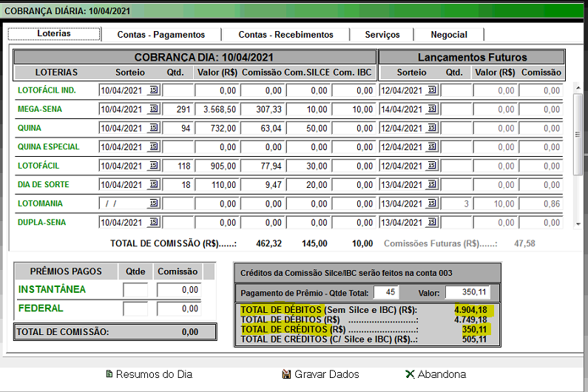The width and height of the screenshot is (588, 392).
Task: Click LOTOMANIA future Qtd. field showing 3
Action: coord(456,203)
